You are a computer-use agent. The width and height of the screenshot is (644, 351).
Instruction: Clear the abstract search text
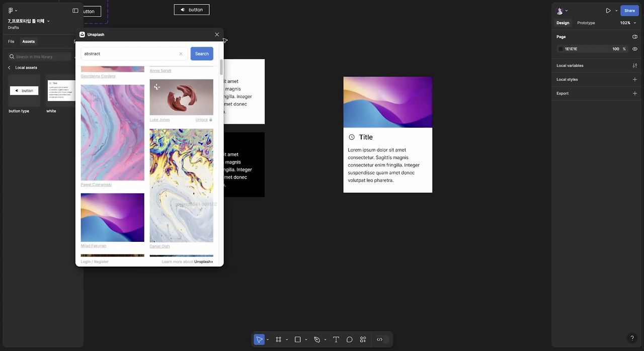181,54
